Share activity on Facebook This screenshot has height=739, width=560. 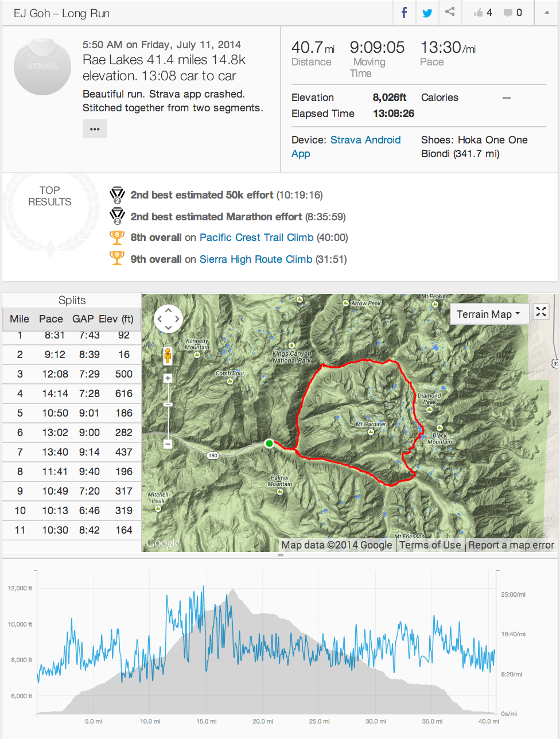(405, 13)
